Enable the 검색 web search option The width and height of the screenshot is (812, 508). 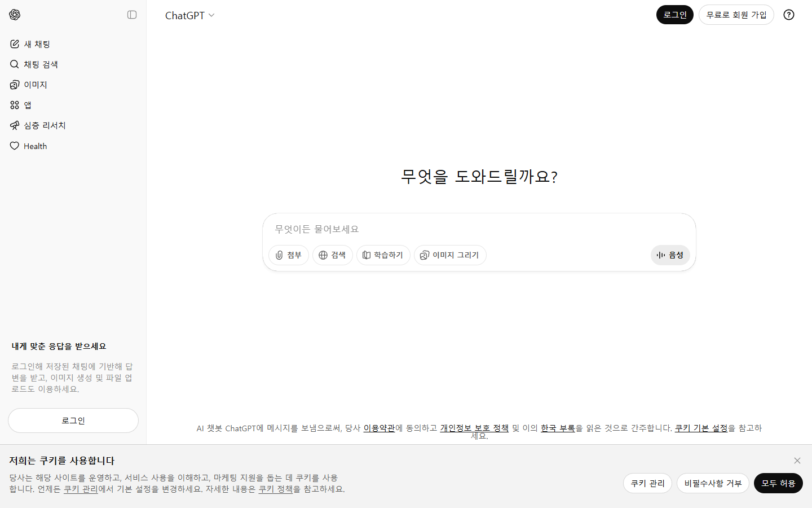(332, 255)
